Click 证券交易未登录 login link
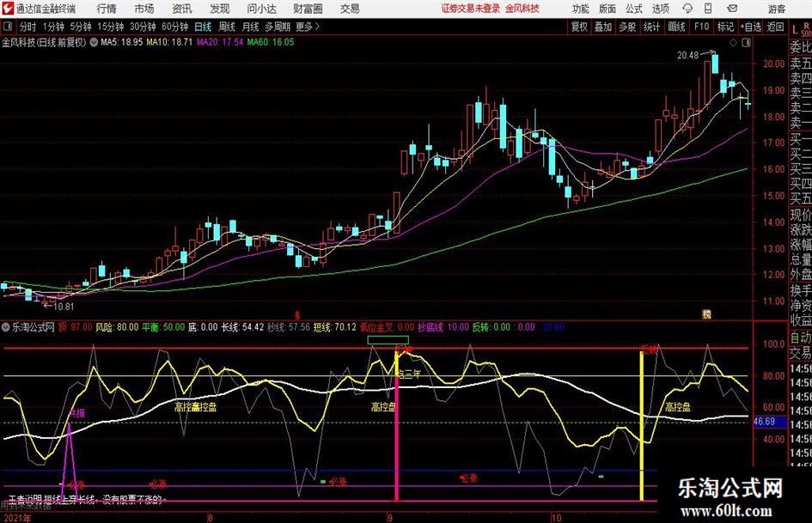 [x=471, y=9]
